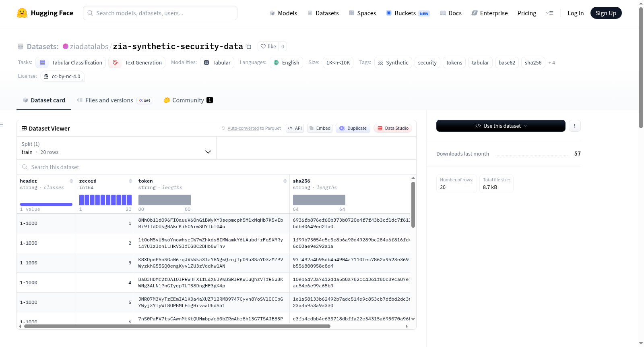
Task: Click the dataset table horizontal scrollbar
Action: click(177, 326)
